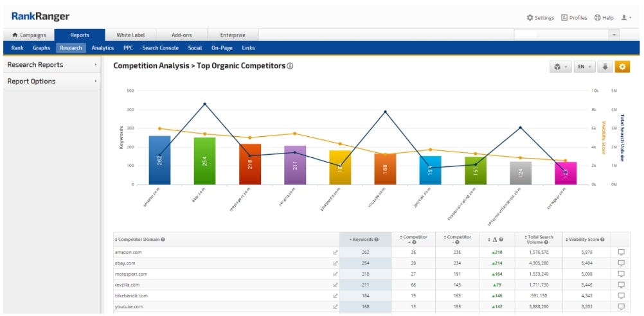Open motosport.com external link icon
Screen dimensions: 644x316
[335, 274]
